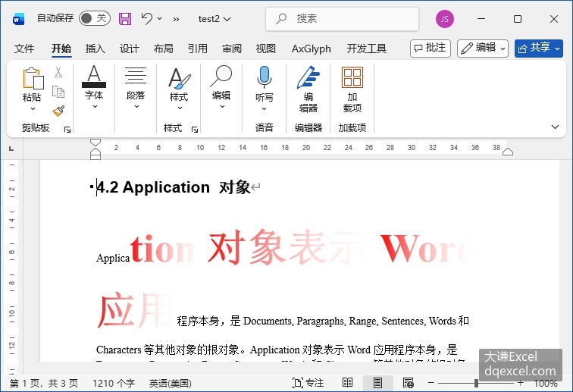Click the right indent marker on ruler

click(508, 152)
